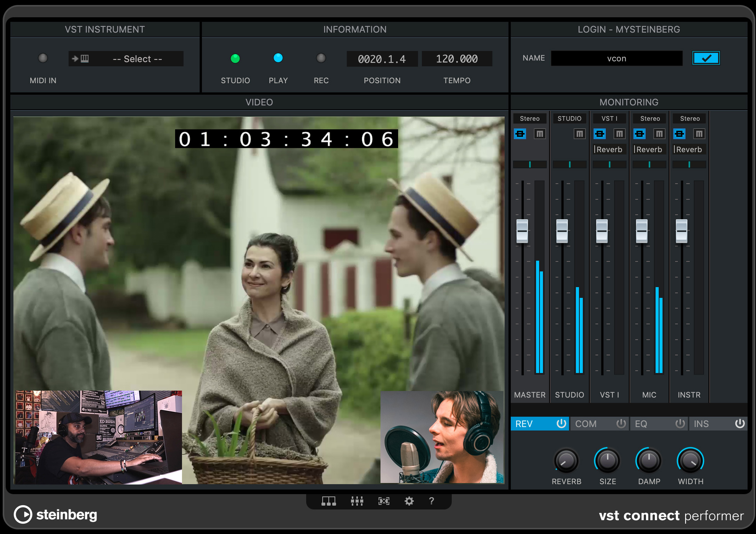Switch to the COM tab

[x=585, y=424]
